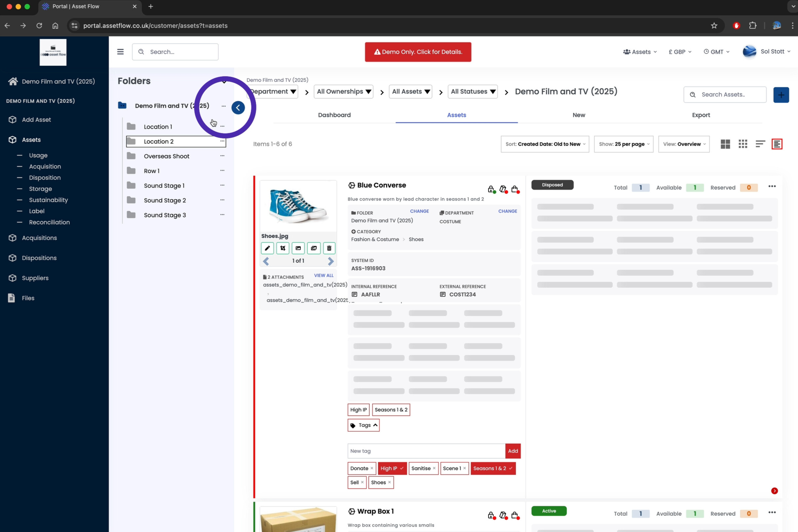Click the delete trash icon under Shoes.jpg

[x=329, y=248]
